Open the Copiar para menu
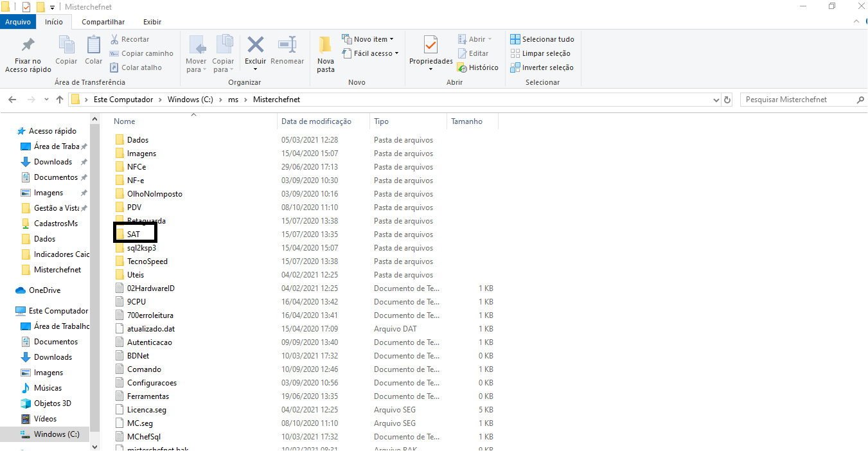Image resolution: width=868 pixels, height=451 pixels. click(x=224, y=54)
